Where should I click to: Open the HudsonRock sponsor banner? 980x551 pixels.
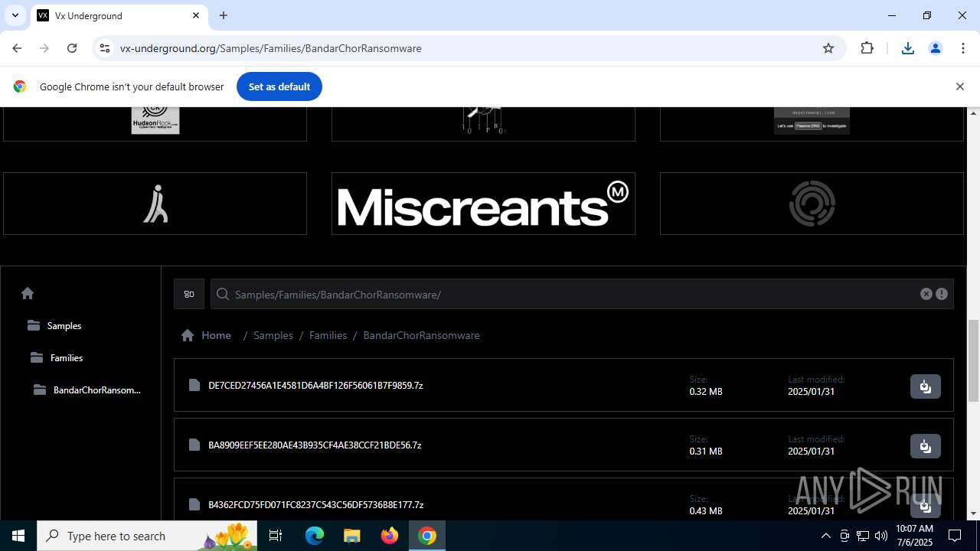(x=155, y=124)
